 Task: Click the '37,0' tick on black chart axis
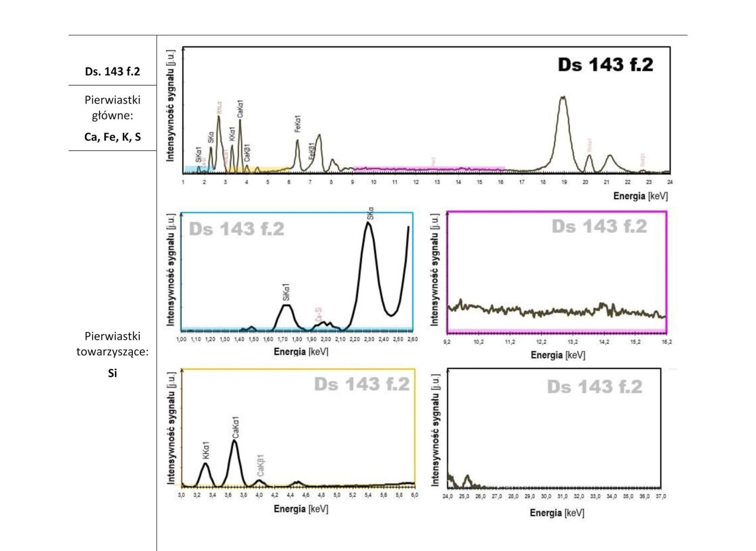661,496
